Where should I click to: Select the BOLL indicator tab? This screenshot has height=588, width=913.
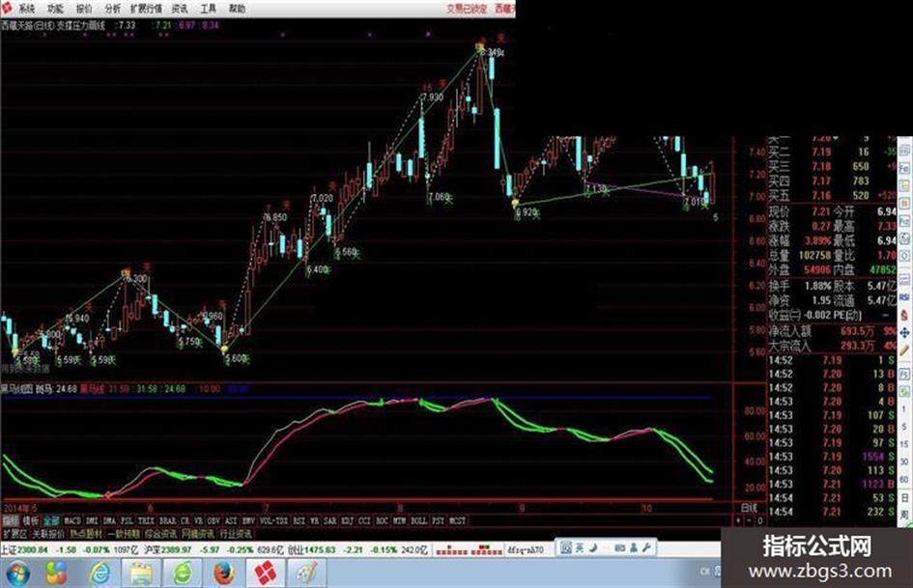point(418,520)
